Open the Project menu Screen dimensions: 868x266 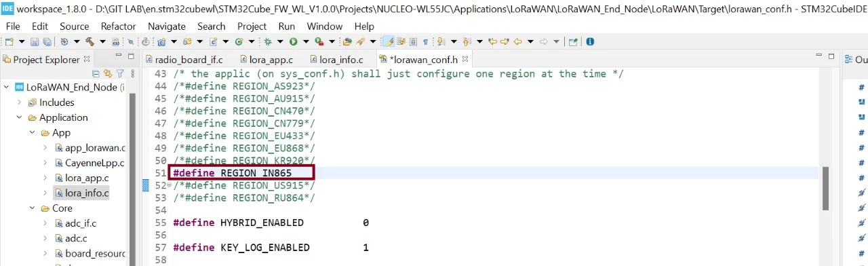click(x=252, y=26)
